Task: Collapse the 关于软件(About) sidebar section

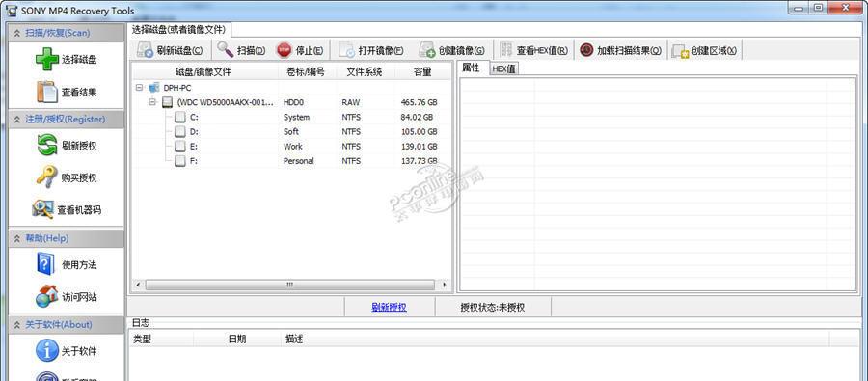Action: tap(17, 325)
